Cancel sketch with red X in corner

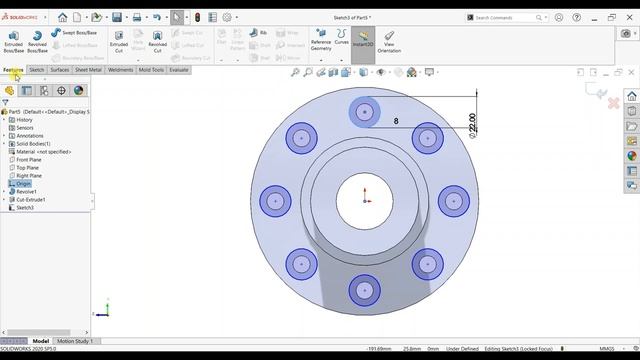613,103
